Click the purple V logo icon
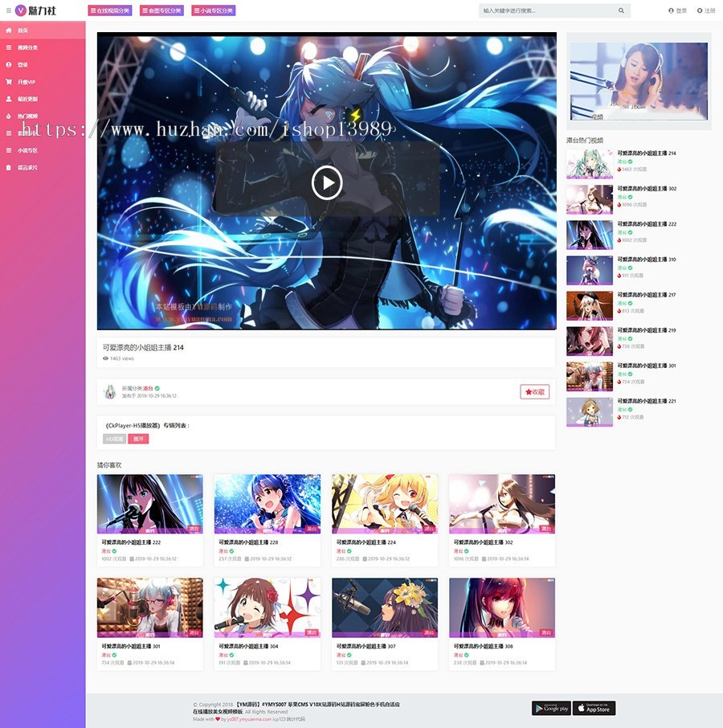 pos(21,10)
